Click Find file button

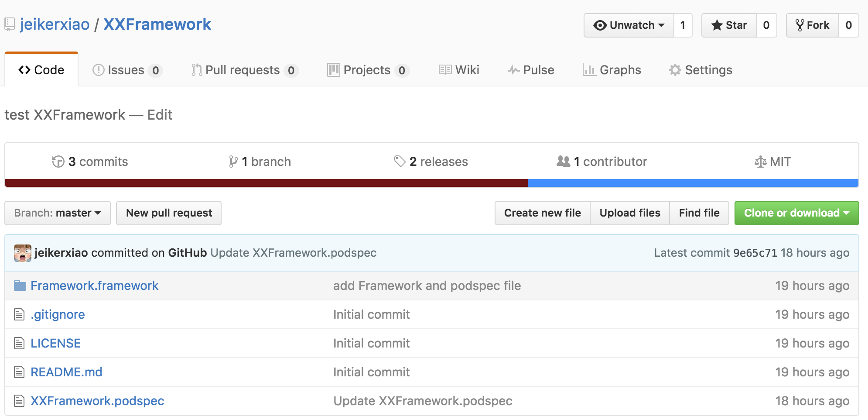coord(699,213)
